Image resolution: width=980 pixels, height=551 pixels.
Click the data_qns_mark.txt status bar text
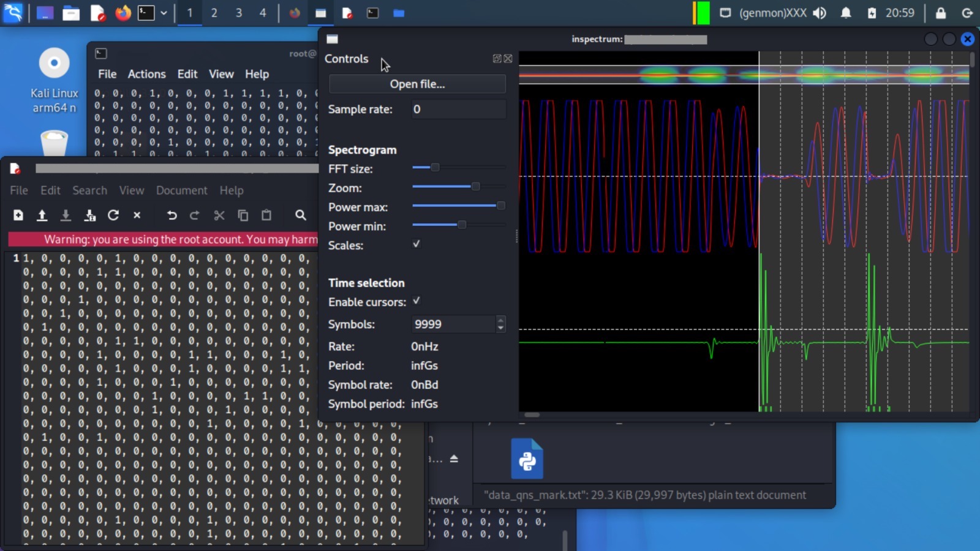tap(644, 495)
